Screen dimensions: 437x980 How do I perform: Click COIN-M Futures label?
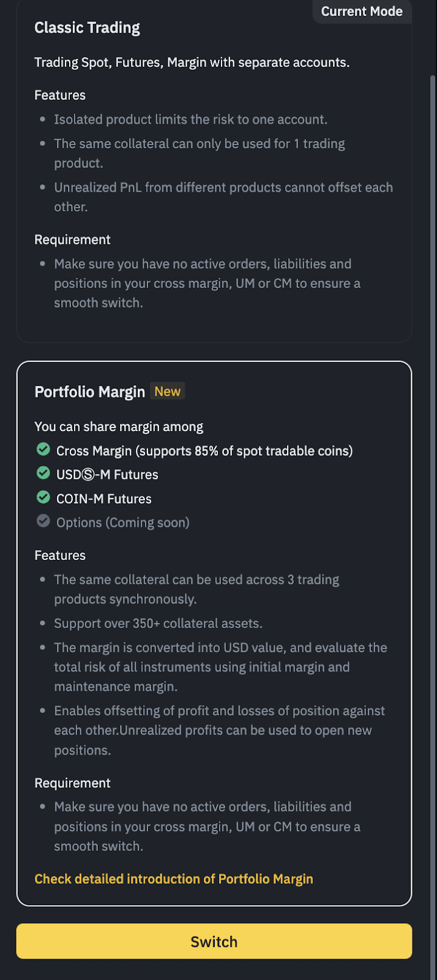coord(104,499)
